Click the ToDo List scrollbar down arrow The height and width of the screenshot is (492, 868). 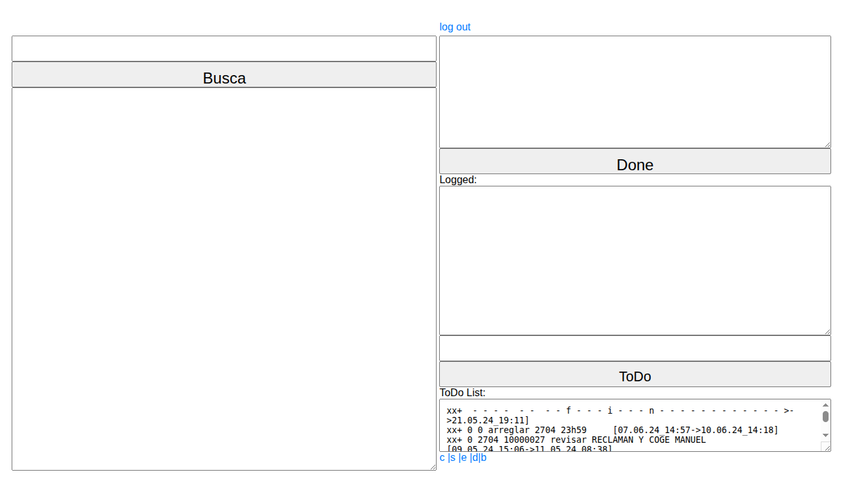pyautogui.click(x=825, y=435)
